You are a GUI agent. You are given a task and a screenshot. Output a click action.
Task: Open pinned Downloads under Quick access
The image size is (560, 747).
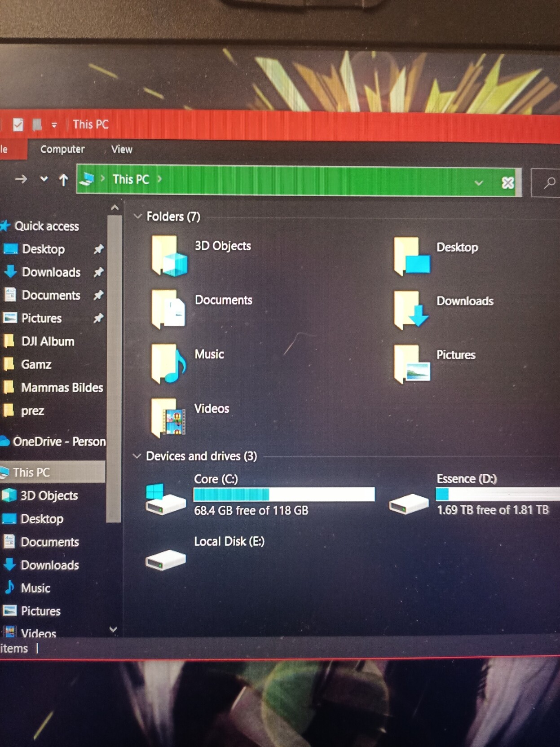tap(51, 272)
